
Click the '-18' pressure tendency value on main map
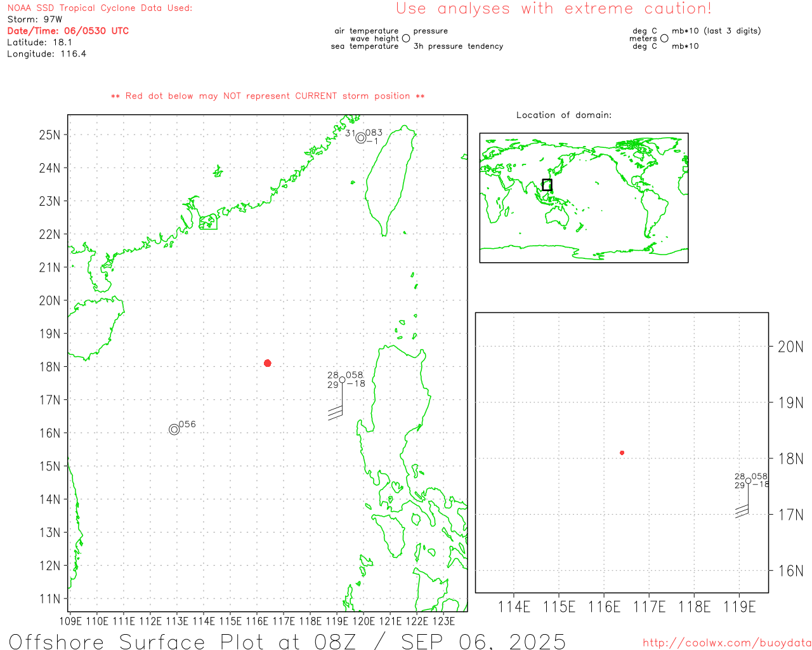pos(357,384)
